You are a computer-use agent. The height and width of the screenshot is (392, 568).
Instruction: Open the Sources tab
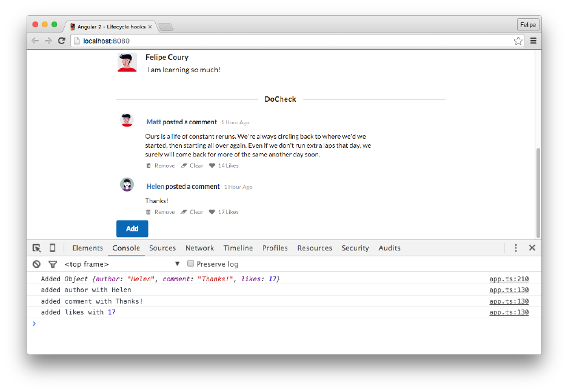click(x=162, y=248)
